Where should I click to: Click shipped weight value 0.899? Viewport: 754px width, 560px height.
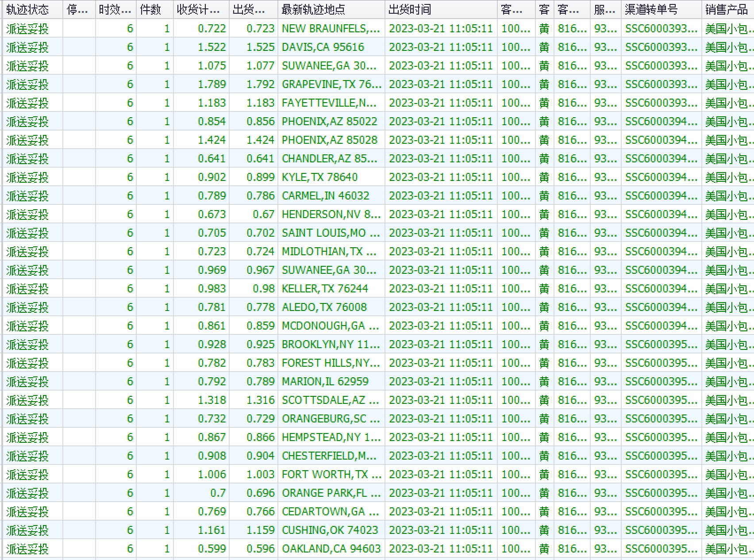tap(261, 177)
